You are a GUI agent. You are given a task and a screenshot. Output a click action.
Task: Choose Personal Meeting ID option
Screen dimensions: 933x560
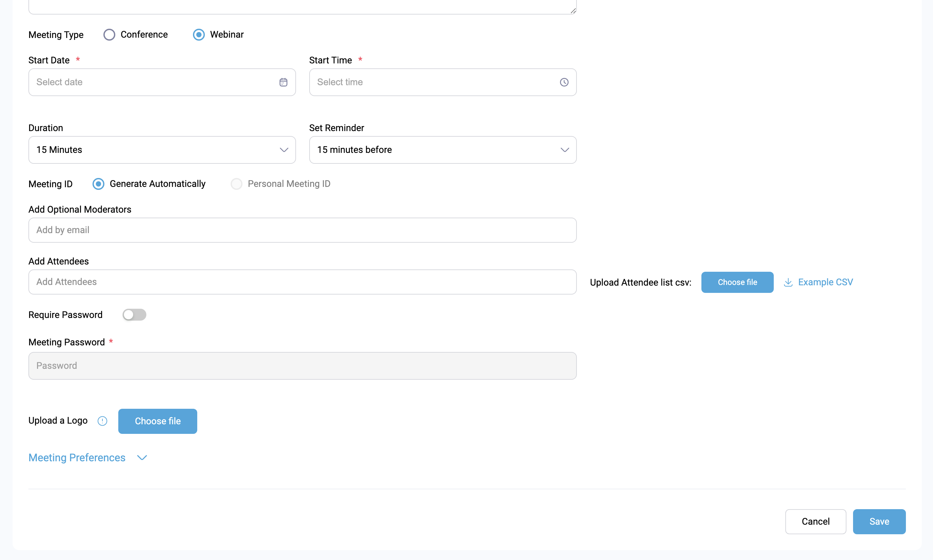(236, 184)
